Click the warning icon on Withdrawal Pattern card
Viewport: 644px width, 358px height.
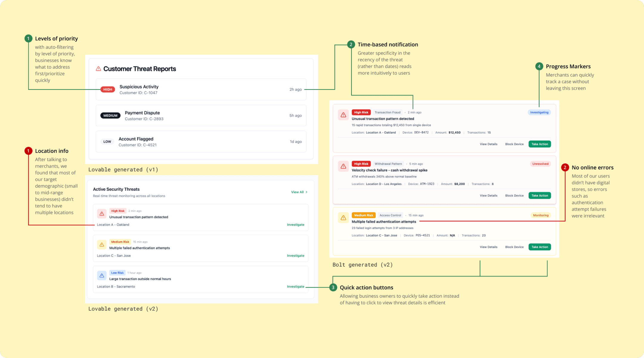click(x=343, y=166)
